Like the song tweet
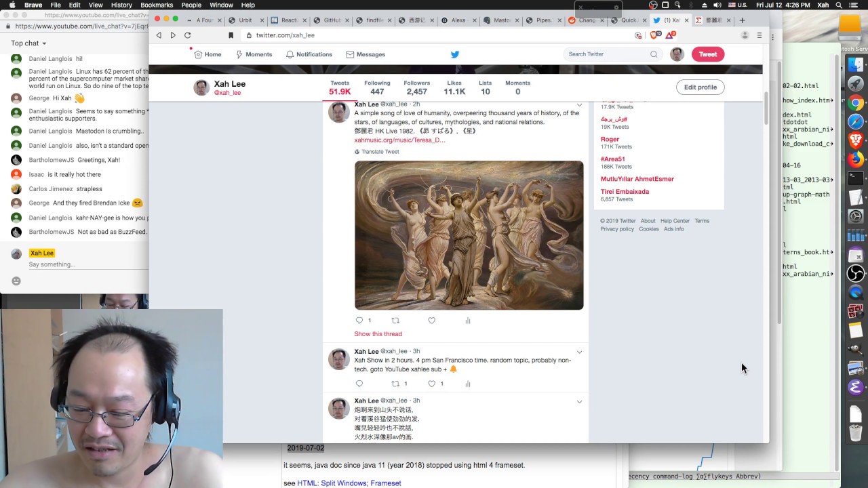This screenshot has width=868, height=488. (x=431, y=321)
